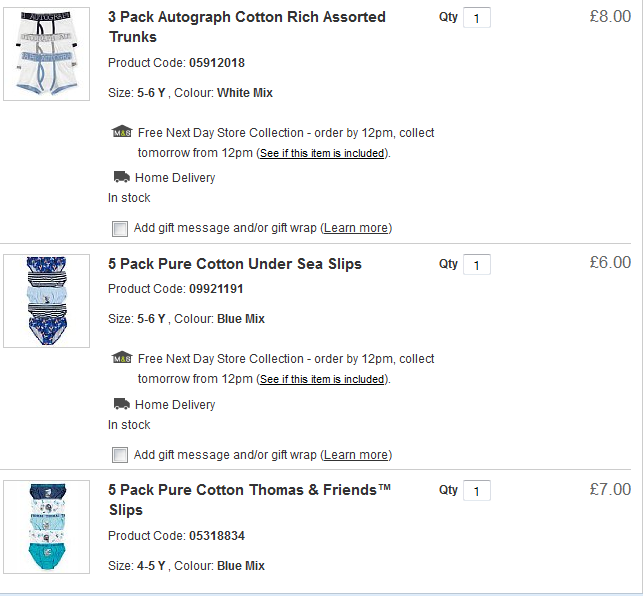
Task: Open the Autograph Cotton Rich Trunks product thumbnail
Action: coord(46,54)
